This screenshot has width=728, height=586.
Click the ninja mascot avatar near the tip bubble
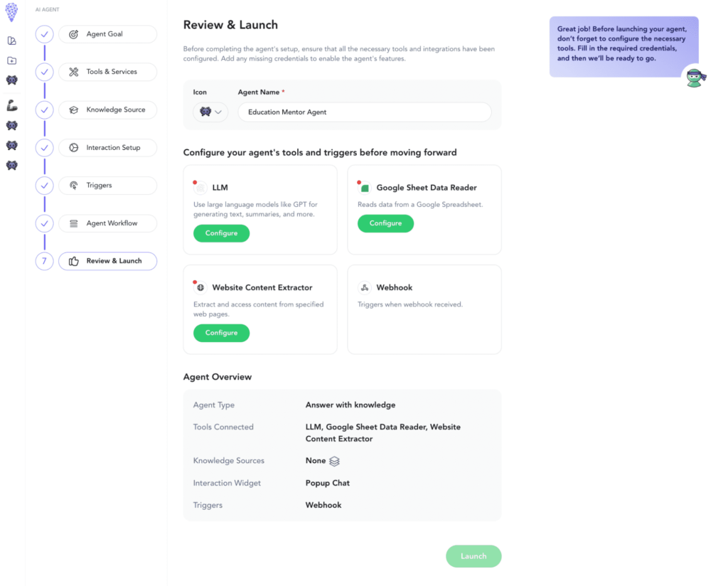695,76
